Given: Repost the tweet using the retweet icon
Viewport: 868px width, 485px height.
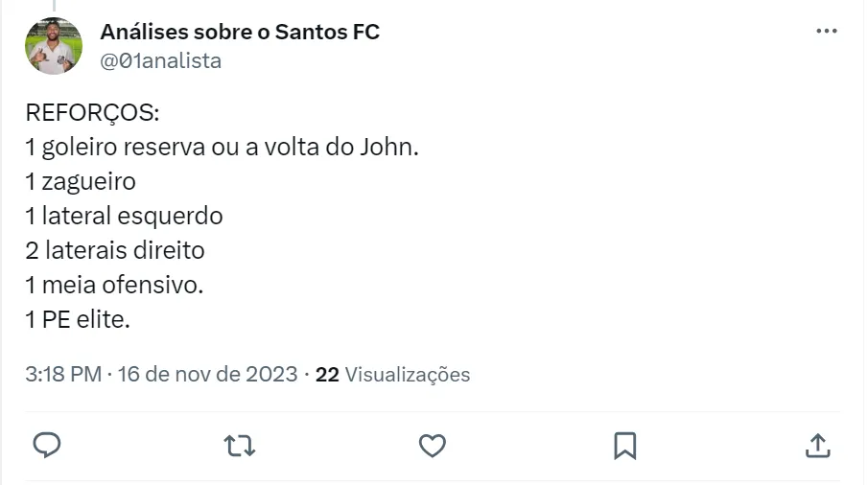Looking at the screenshot, I should point(239,445).
